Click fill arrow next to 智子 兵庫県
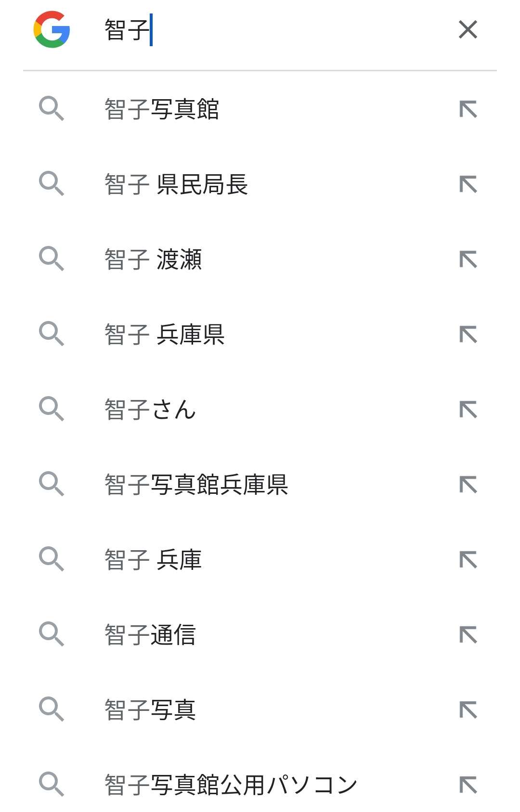Viewport: 520px width, 812px height. tap(468, 335)
